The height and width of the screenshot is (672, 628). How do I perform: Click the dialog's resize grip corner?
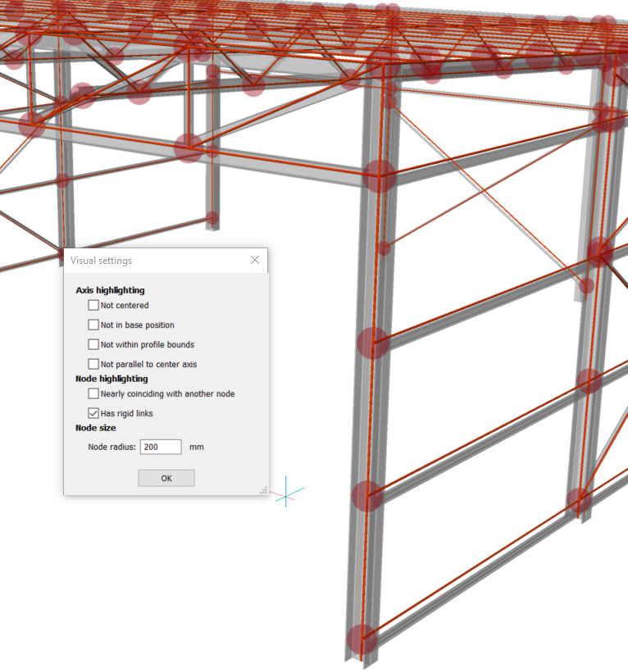click(263, 490)
